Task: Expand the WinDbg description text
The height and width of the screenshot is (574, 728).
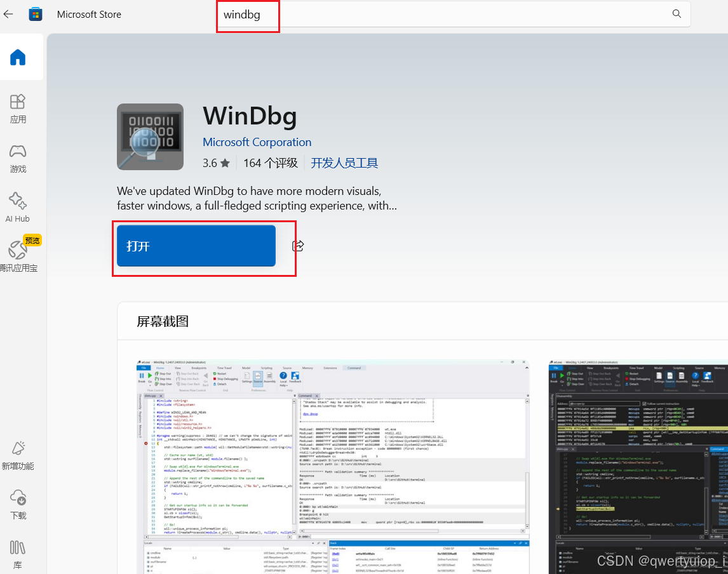Action: [x=257, y=198]
